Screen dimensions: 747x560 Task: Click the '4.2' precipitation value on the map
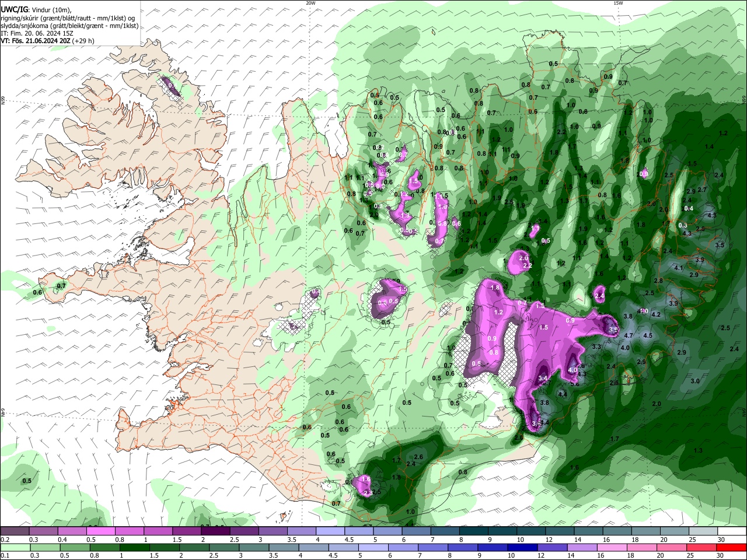655,314
